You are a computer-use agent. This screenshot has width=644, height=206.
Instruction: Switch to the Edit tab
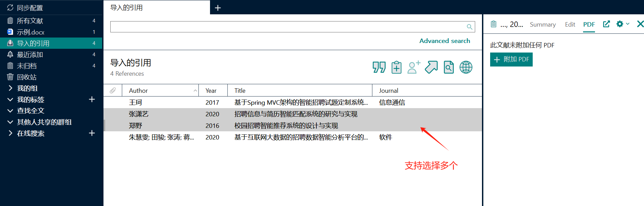(x=570, y=25)
